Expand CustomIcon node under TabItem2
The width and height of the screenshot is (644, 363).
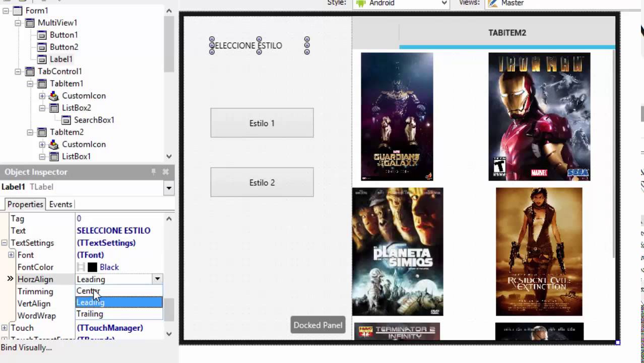42,144
